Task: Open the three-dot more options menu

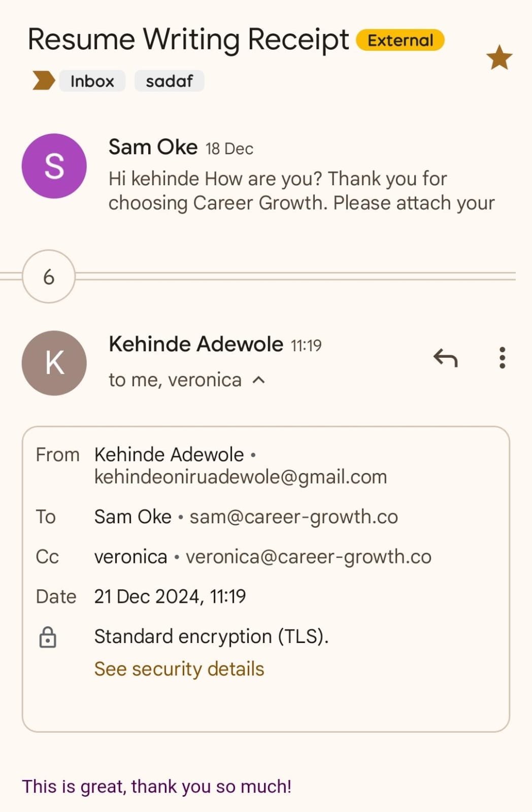Action: [502, 358]
